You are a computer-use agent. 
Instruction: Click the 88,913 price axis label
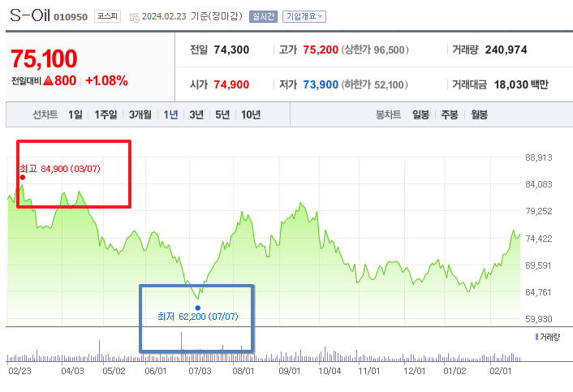tap(539, 157)
